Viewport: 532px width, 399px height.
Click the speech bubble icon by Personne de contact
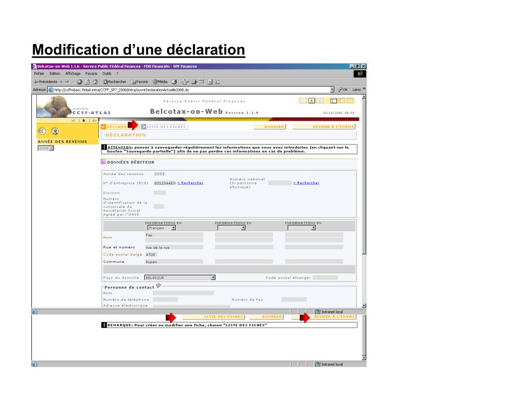(x=158, y=286)
